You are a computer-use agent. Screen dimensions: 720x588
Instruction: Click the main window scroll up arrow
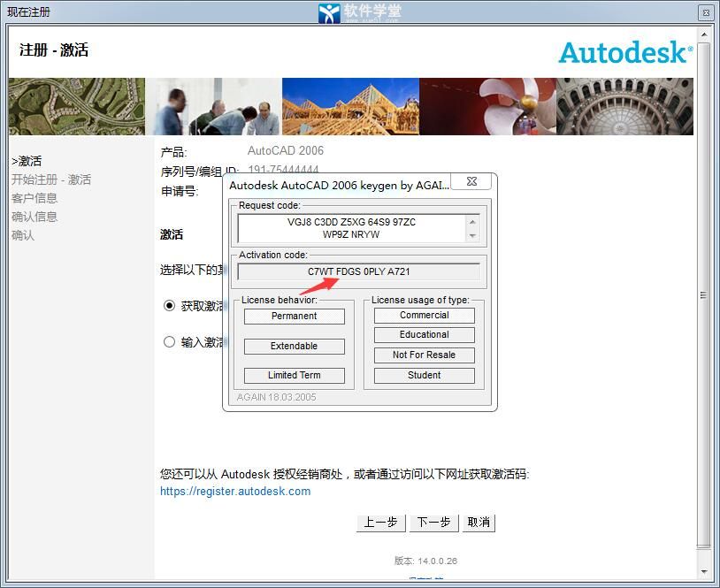tap(704, 34)
